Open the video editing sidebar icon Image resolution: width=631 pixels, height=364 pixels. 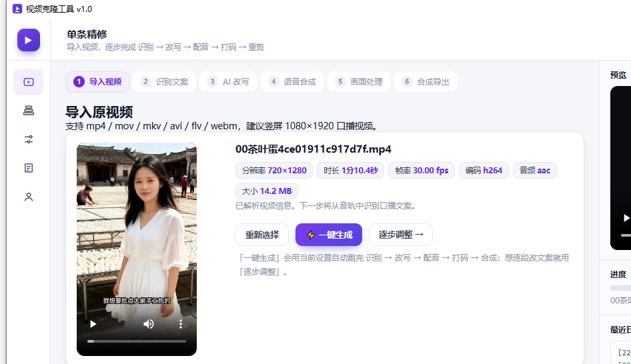pyautogui.click(x=29, y=82)
